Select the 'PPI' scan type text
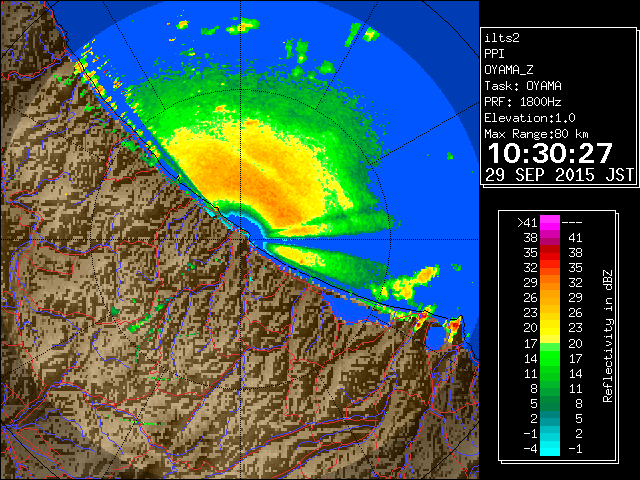 coord(494,54)
